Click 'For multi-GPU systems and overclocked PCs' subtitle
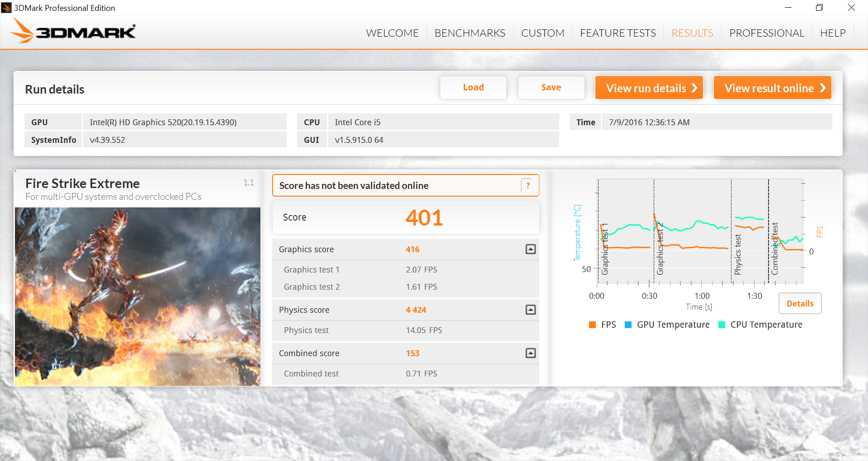The height and width of the screenshot is (461, 868). pyautogui.click(x=113, y=197)
